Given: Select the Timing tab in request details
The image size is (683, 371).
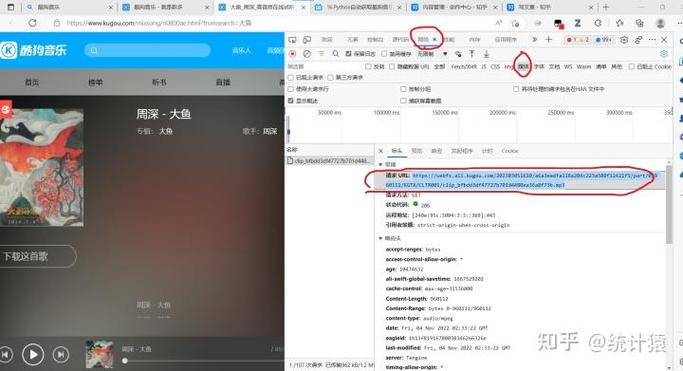Looking at the screenshot, I should tap(487, 151).
